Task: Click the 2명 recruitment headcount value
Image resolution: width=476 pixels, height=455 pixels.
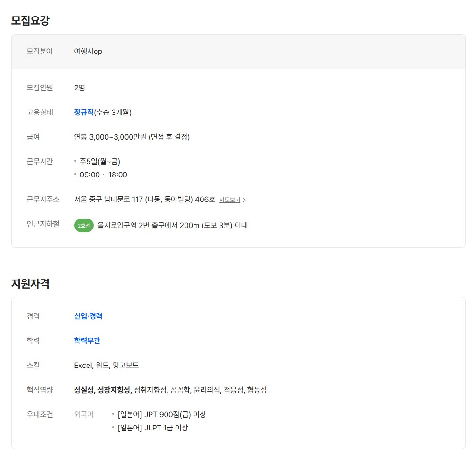Action: [x=79, y=87]
